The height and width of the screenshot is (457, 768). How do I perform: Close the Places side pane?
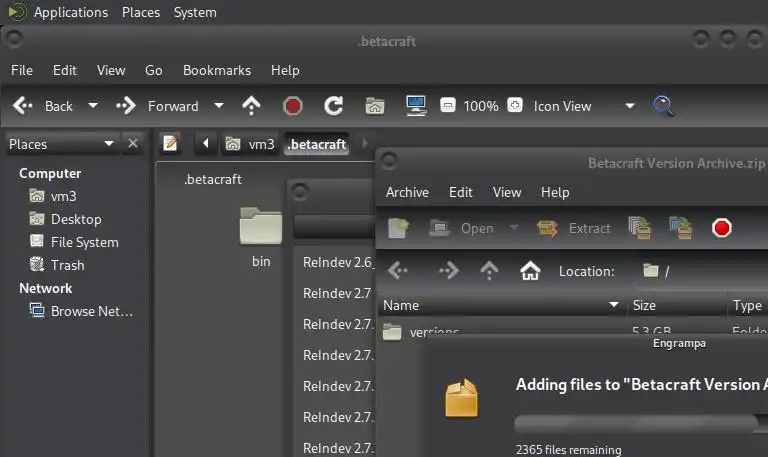(133, 144)
